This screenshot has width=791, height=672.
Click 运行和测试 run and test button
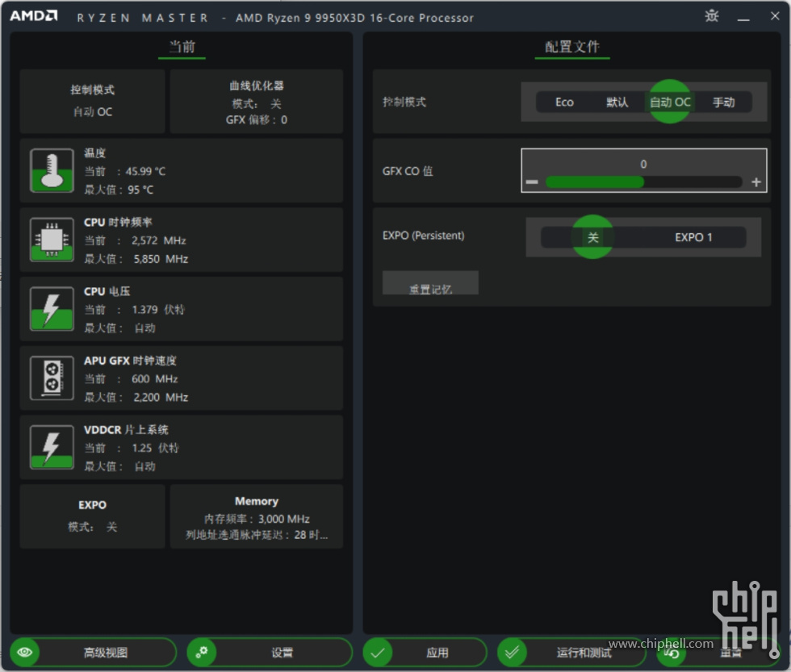pyautogui.click(x=571, y=653)
